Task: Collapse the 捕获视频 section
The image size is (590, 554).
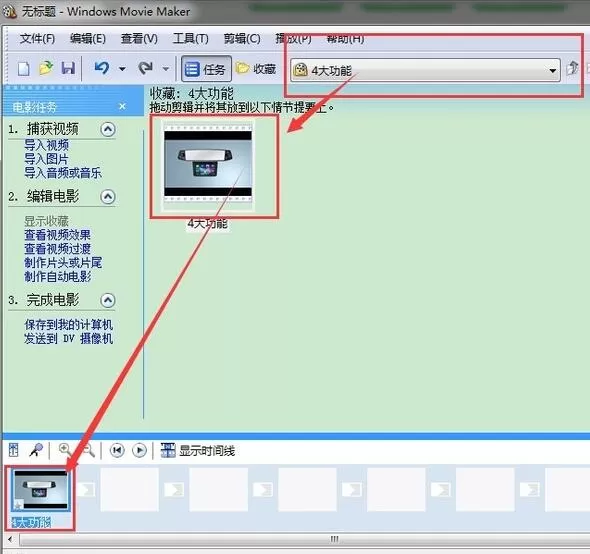Action: [x=108, y=129]
